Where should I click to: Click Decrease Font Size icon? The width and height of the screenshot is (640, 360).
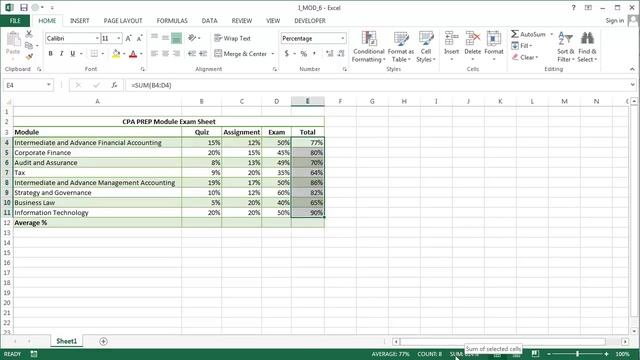[x=139, y=38]
